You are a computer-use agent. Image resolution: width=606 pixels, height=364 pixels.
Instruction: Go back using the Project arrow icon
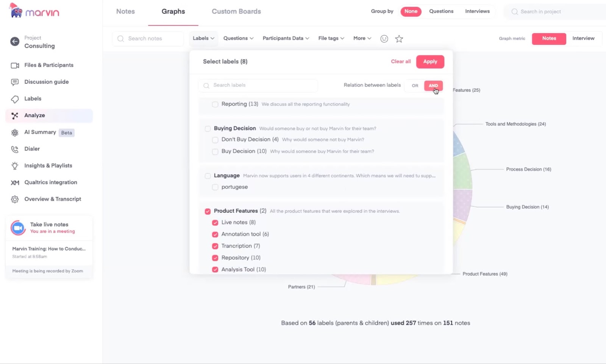[x=15, y=42]
